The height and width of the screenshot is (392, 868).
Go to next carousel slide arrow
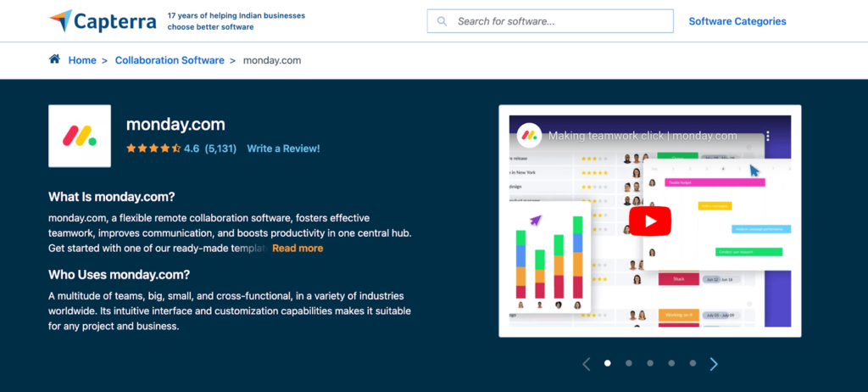click(x=714, y=364)
